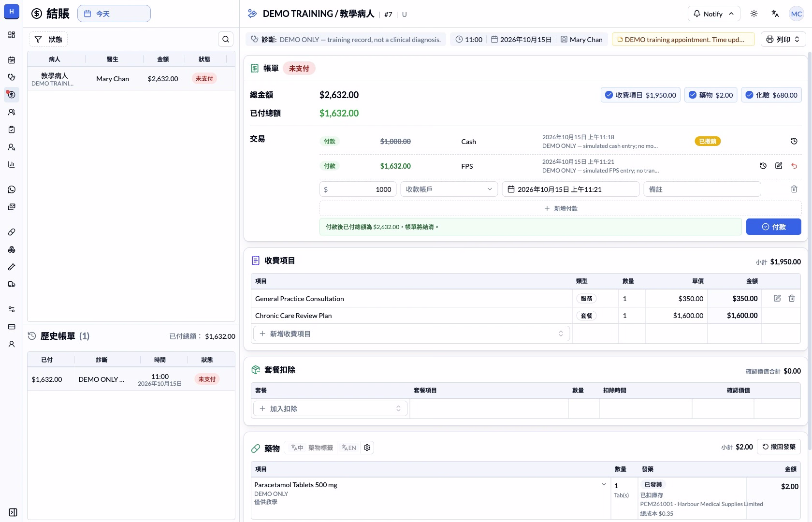The width and height of the screenshot is (812, 522).
Task: Select history bill row $1,632.00
Action: coord(131,379)
